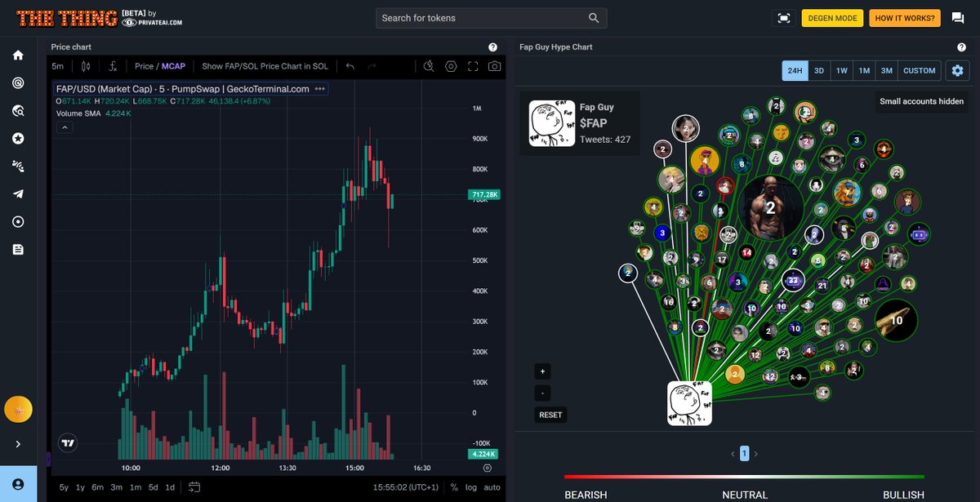Click the DEGEN MODE button

point(832,18)
